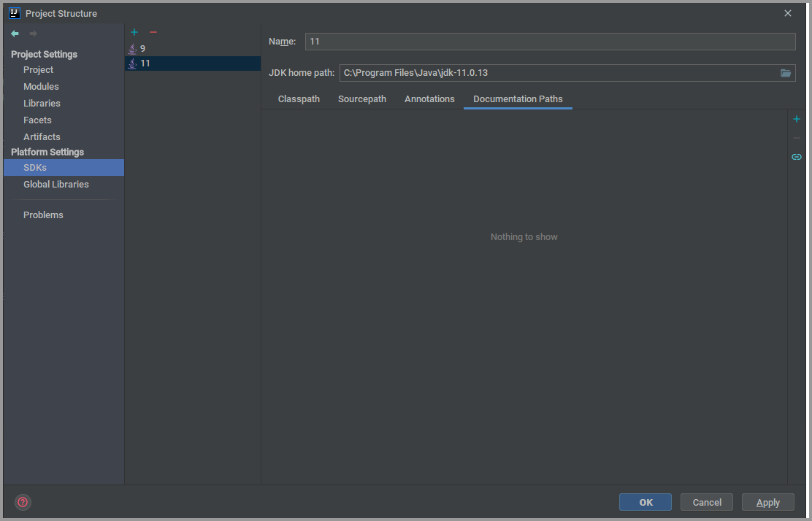
Task: Open Modules under Project Settings
Action: [x=41, y=87]
